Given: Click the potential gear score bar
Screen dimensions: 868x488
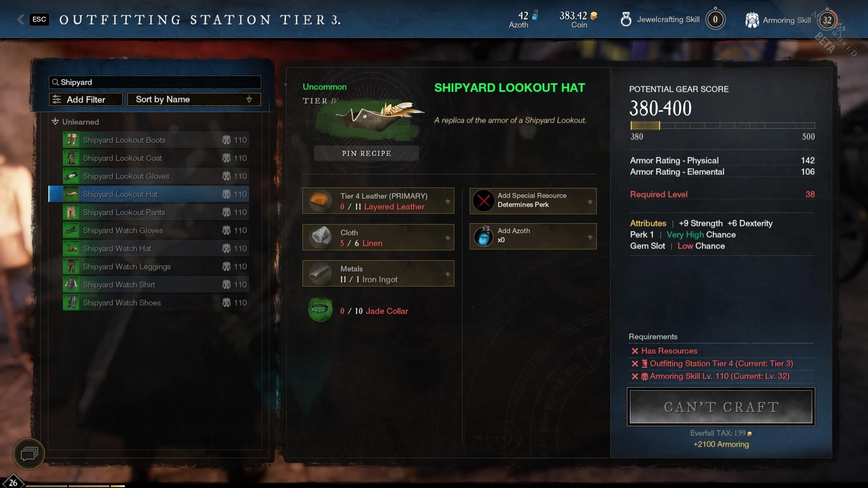Looking at the screenshot, I should pyautogui.click(x=722, y=126).
